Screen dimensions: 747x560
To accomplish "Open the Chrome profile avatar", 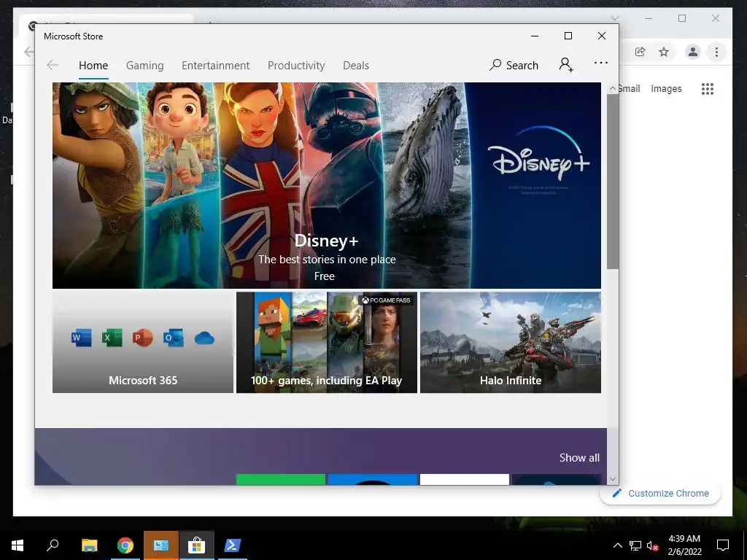I will click(693, 52).
